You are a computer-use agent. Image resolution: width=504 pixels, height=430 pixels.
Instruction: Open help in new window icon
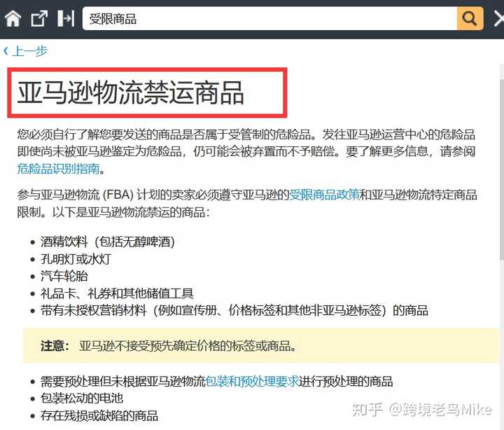[39, 19]
